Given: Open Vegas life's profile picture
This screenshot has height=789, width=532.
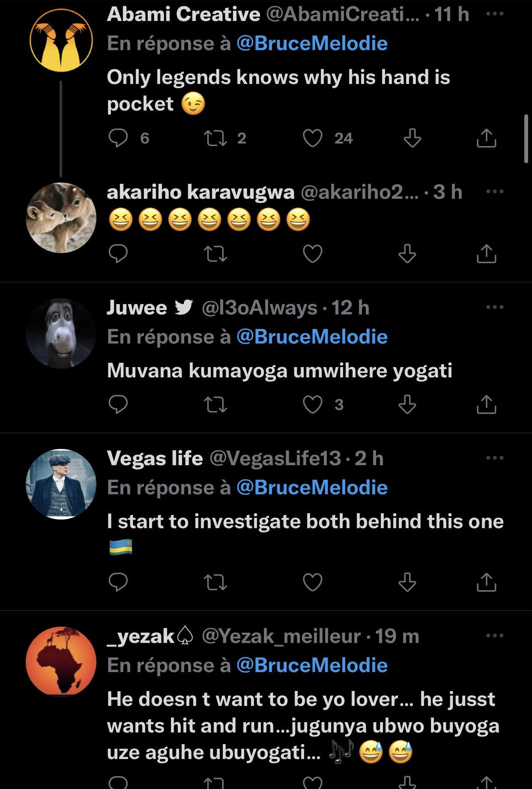Looking at the screenshot, I should click(61, 484).
